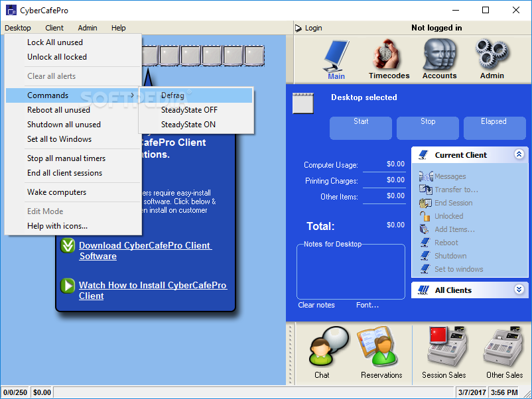The image size is (532, 399).
Task: Click status bar $0.00 amount
Action: pos(42,392)
